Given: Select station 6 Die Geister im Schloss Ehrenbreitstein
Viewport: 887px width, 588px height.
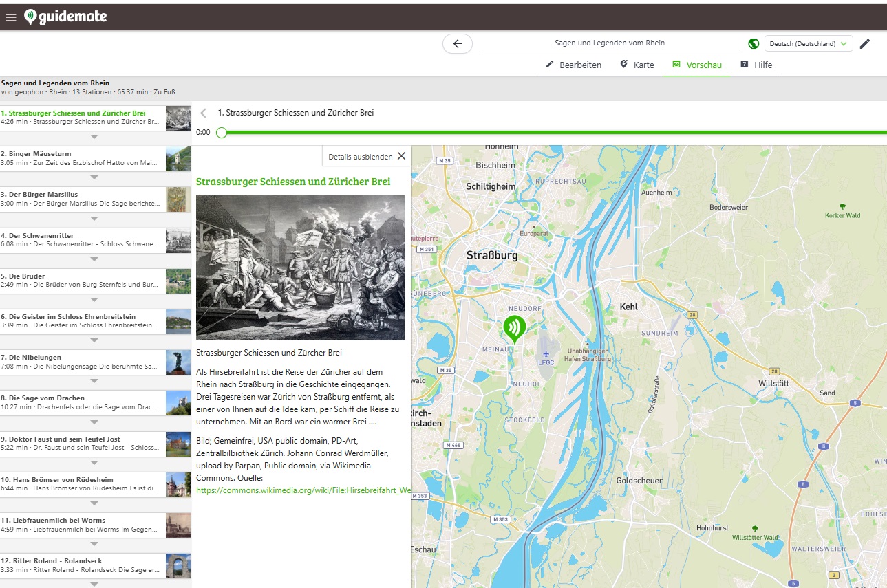Looking at the screenshot, I should pos(95,321).
